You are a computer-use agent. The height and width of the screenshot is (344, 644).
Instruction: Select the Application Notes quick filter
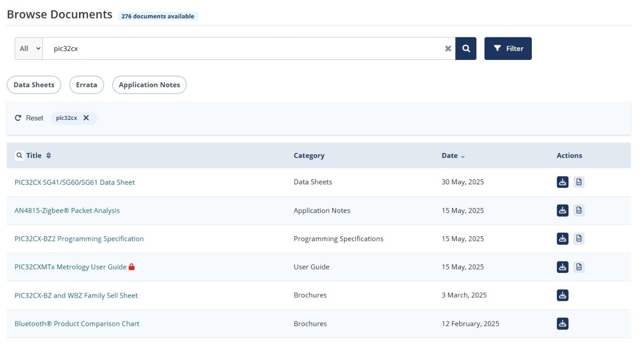tap(149, 85)
